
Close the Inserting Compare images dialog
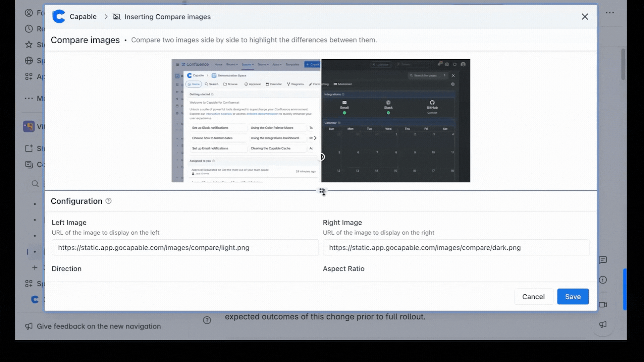[x=585, y=17]
